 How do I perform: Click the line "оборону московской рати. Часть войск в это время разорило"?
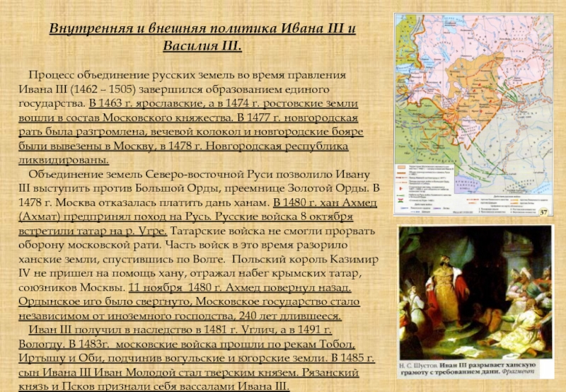pyautogui.click(x=183, y=245)
